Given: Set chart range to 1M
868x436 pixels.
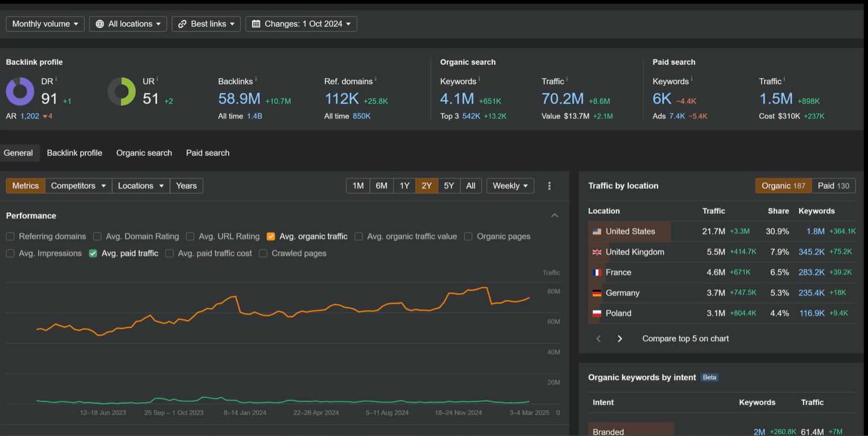Looking at the screenshot, I should click(x=358, y=185).
